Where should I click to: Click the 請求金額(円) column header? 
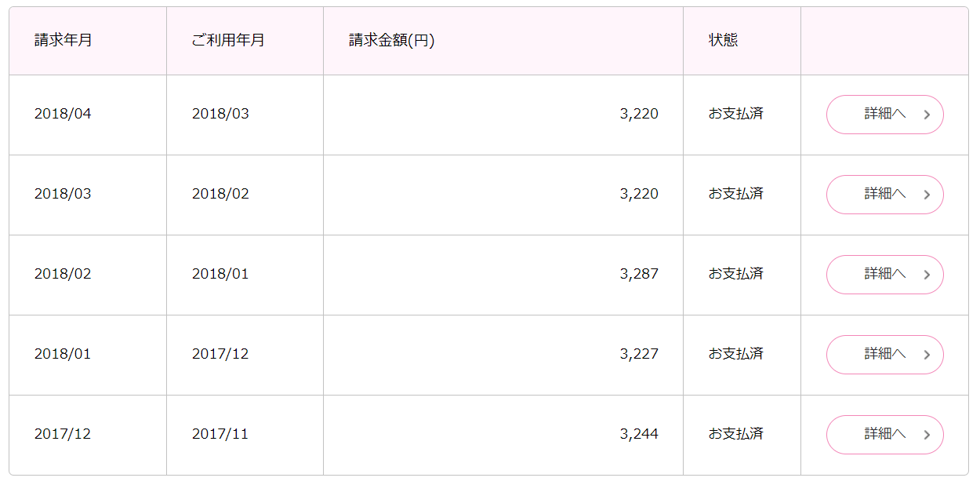coord(392,40)
